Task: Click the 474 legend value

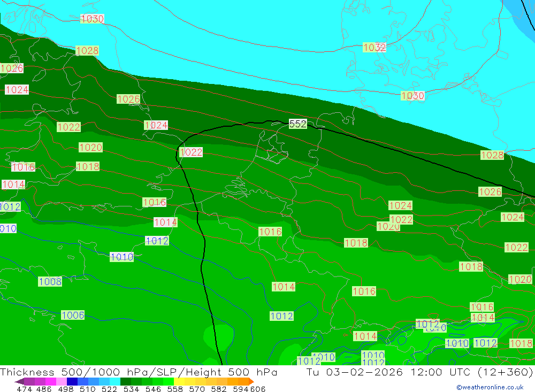Action: coord(24,389)
